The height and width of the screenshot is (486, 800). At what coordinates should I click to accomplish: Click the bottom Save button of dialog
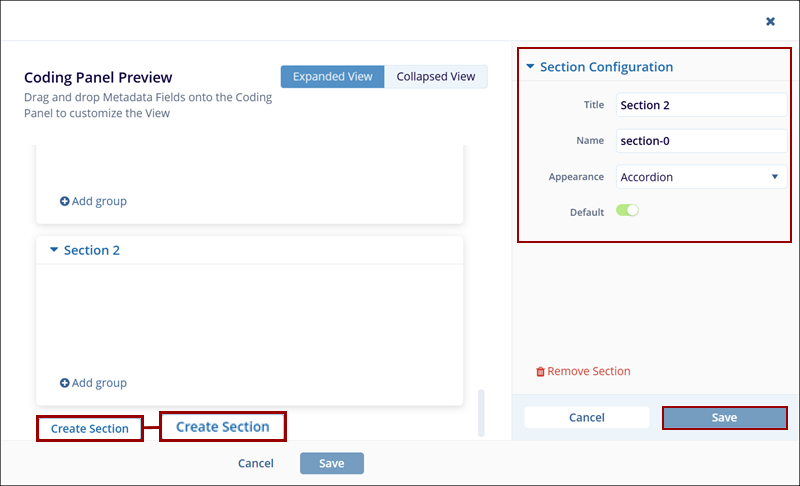pos(331,463)
